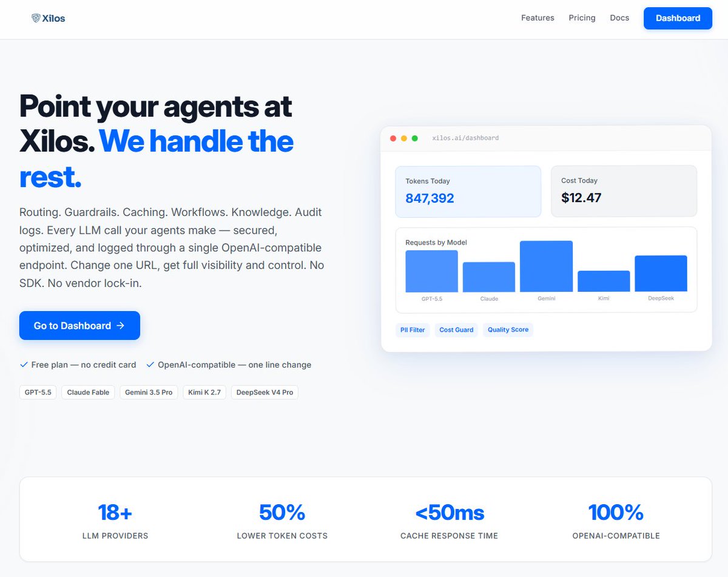
Task: Click the 18+ LLM providers stat
Action: [115, 521]
